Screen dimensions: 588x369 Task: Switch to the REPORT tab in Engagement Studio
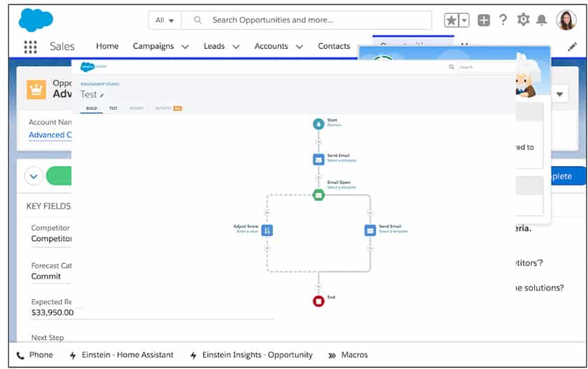(x=136, y=109)
